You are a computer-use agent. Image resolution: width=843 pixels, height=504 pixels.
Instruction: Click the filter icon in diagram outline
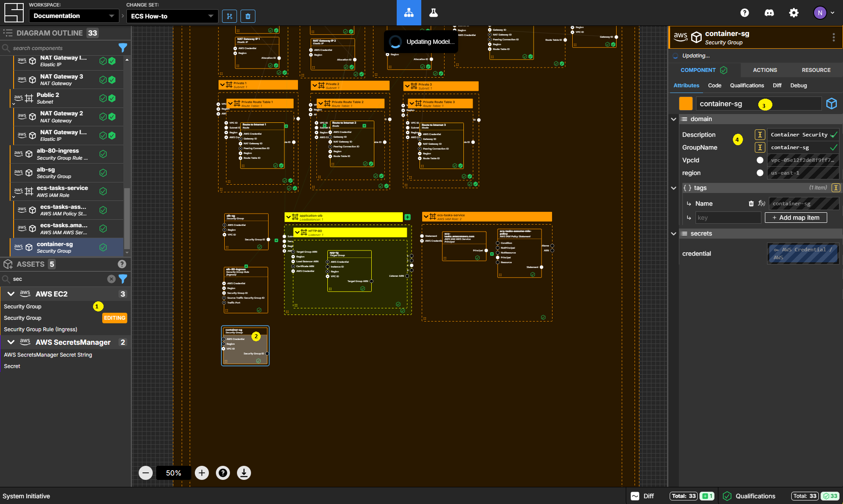click(123, 47)
